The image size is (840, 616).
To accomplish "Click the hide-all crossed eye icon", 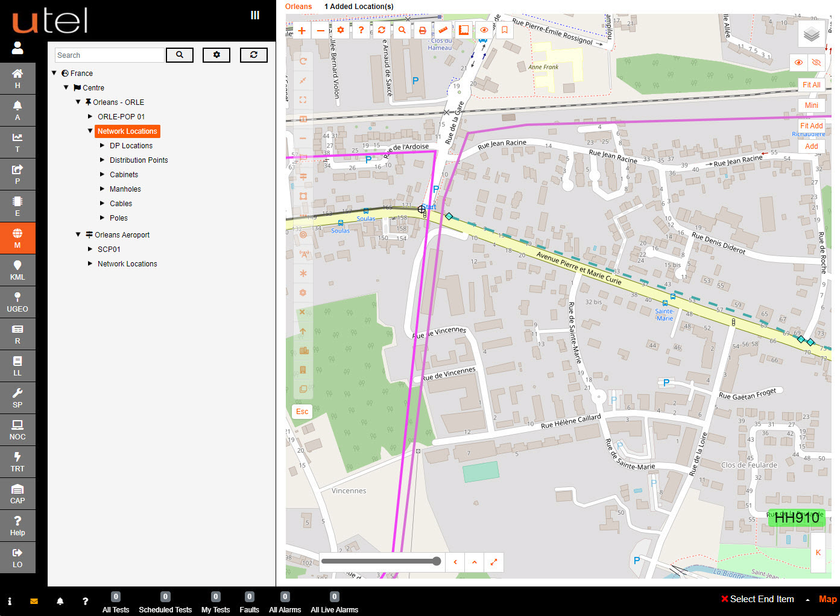I will tap(816, 62).
